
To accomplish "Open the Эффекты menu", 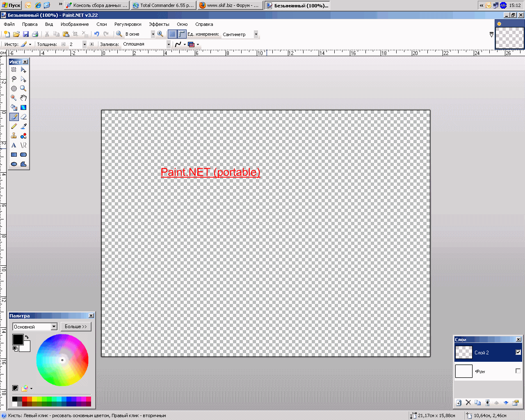I will point(159,24).
